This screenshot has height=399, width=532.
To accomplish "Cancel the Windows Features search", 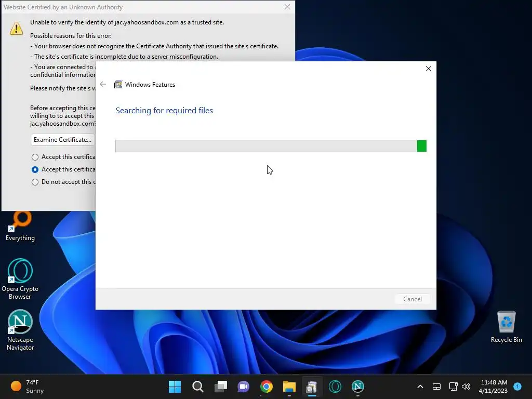I will (x=412, y=299).
